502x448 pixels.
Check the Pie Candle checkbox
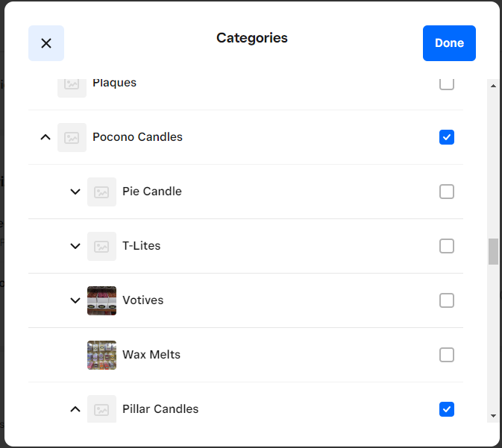[x=447, y=192]
